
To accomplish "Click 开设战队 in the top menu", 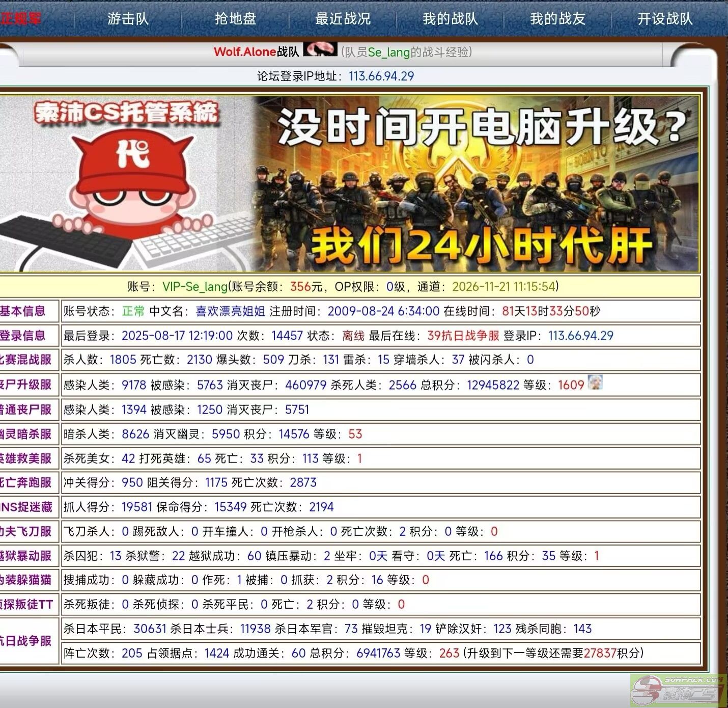I will pyautogui.click(x=665, y=19).
